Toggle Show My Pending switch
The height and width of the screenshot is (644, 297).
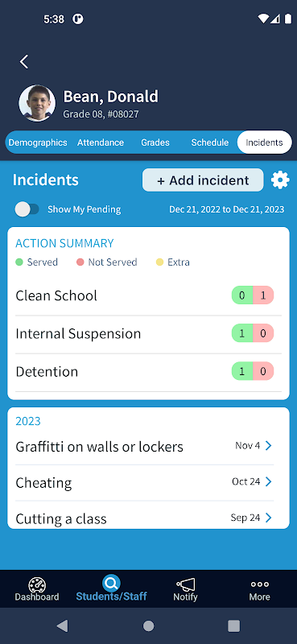27,209
